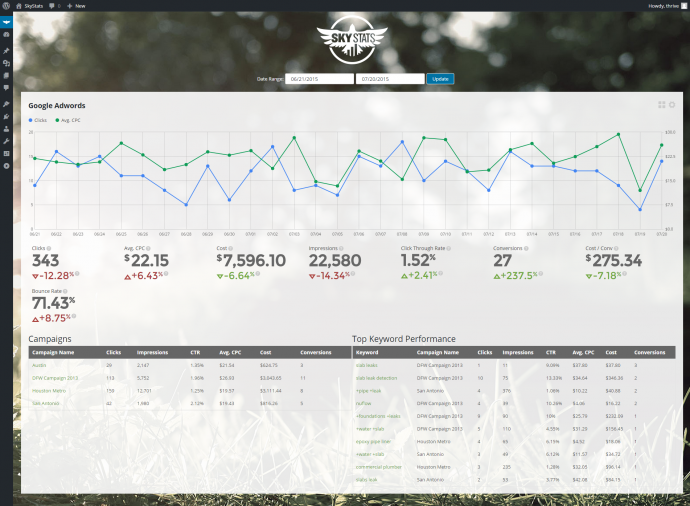The height and width of the screenshot is (506, 690).
Task: Open '+water +slab' keyword in DFW Campaign row
Action: 370,429
